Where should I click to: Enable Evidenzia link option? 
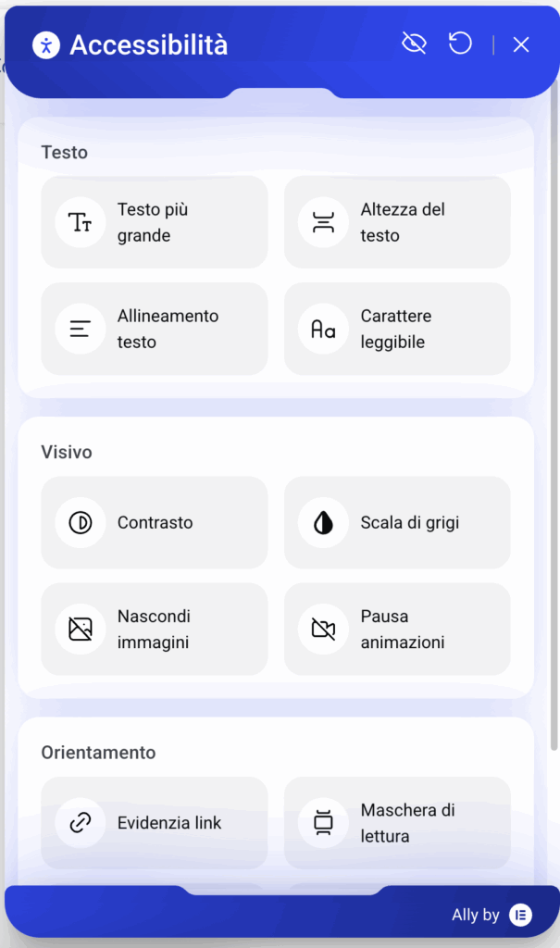click(155, 823)
